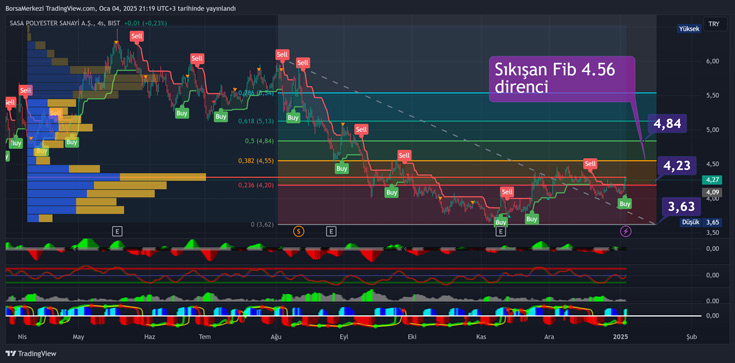Screen dimensions: 735x363
Task: Click the Tem label on the time axis
Action: (x=205, y=337)
